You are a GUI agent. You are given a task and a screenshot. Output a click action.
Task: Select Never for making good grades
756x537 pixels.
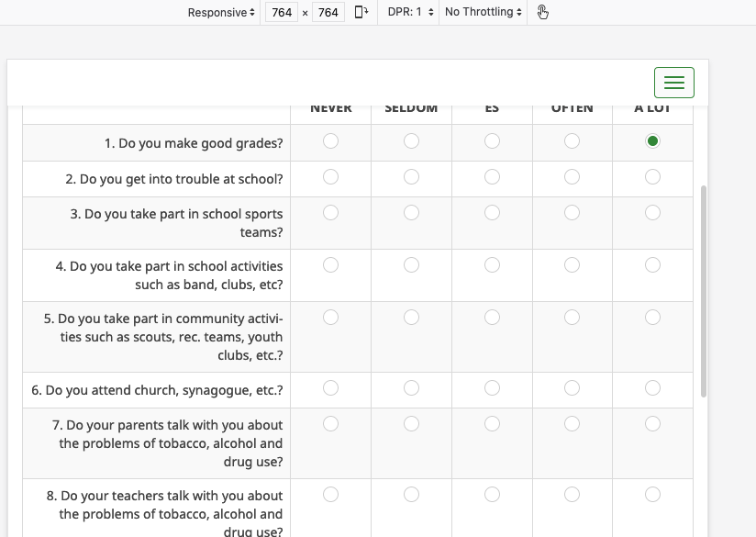pos(331,141)
